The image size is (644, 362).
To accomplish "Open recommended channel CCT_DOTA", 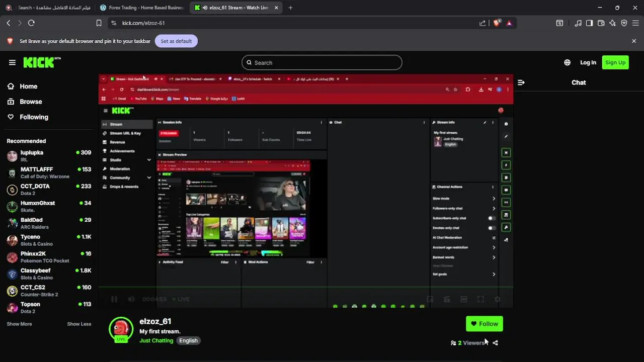I will (49, 190).
